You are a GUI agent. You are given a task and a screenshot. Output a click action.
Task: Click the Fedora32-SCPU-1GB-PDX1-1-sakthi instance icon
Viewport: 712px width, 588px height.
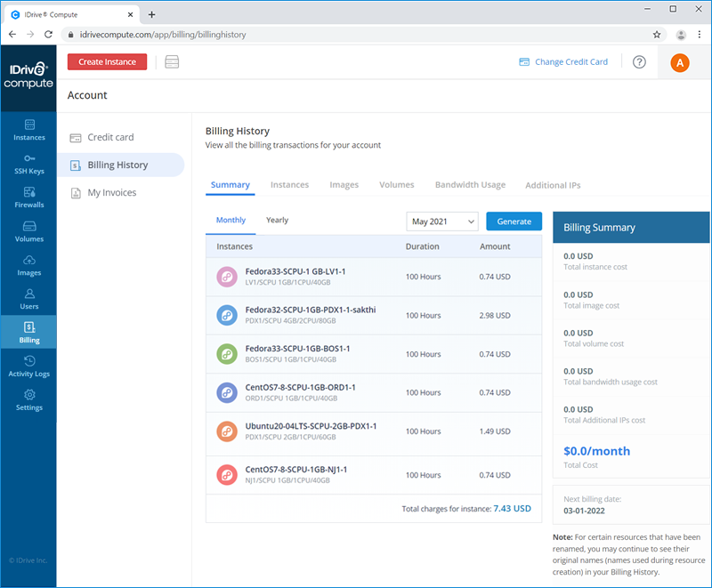pos(227,315)
